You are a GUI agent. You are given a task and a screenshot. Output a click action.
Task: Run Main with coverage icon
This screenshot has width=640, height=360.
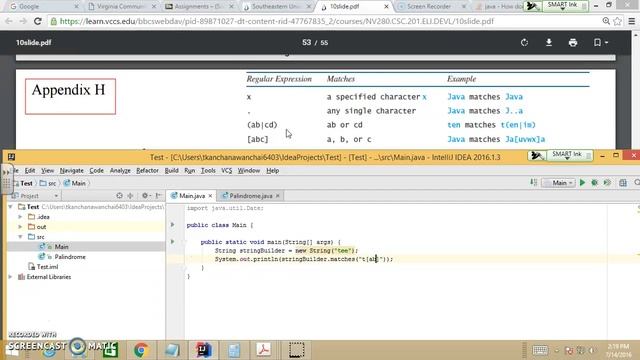point(607,183)
